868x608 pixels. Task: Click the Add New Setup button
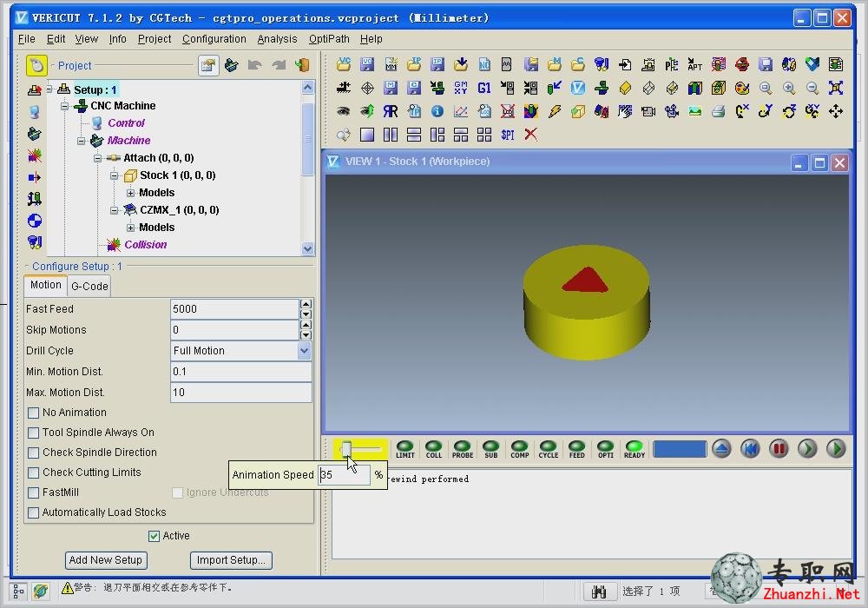click(106, 560)
